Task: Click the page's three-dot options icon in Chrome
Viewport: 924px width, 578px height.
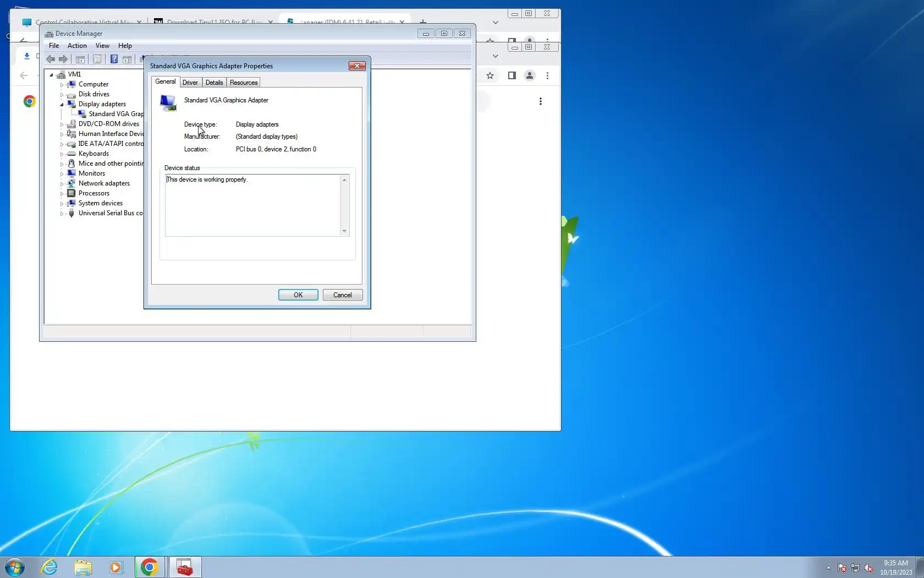Action: click(541, 101)
